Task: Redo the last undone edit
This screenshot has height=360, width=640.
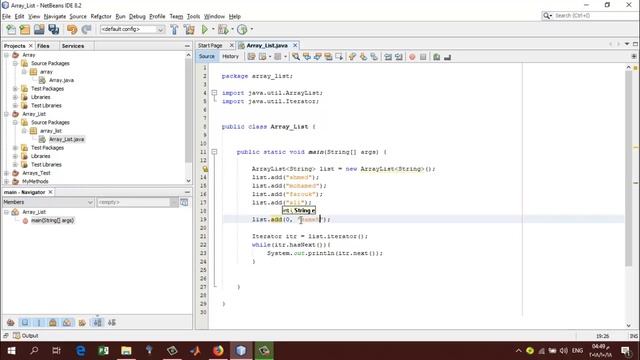Action: (x=87, y=29)
